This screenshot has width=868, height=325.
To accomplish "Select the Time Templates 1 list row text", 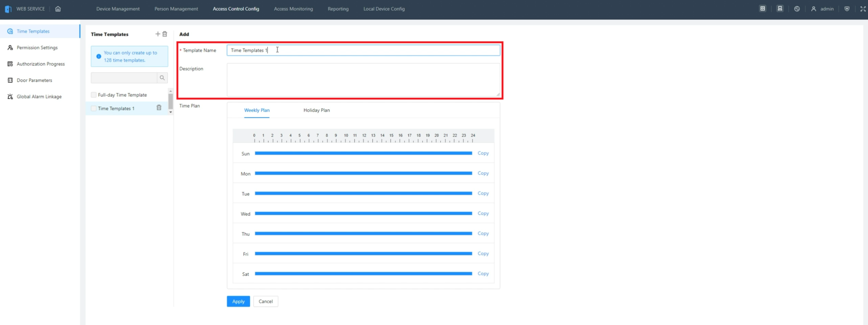I will 116,109.
